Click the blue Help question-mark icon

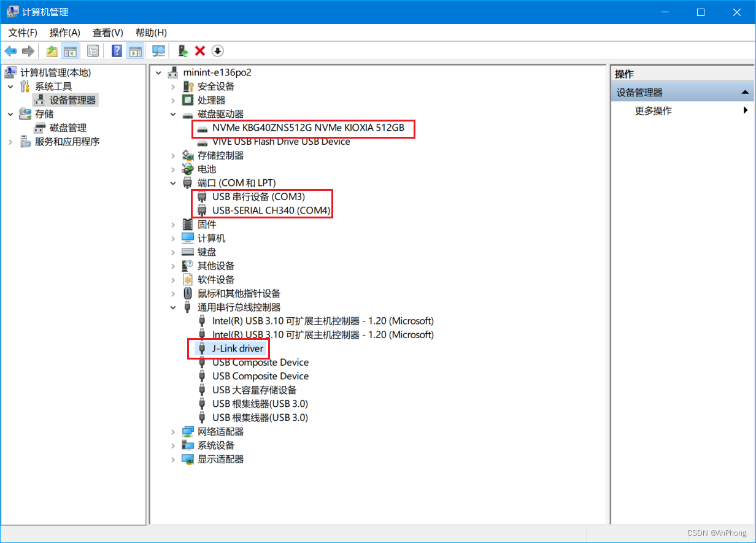pos(117,51)
